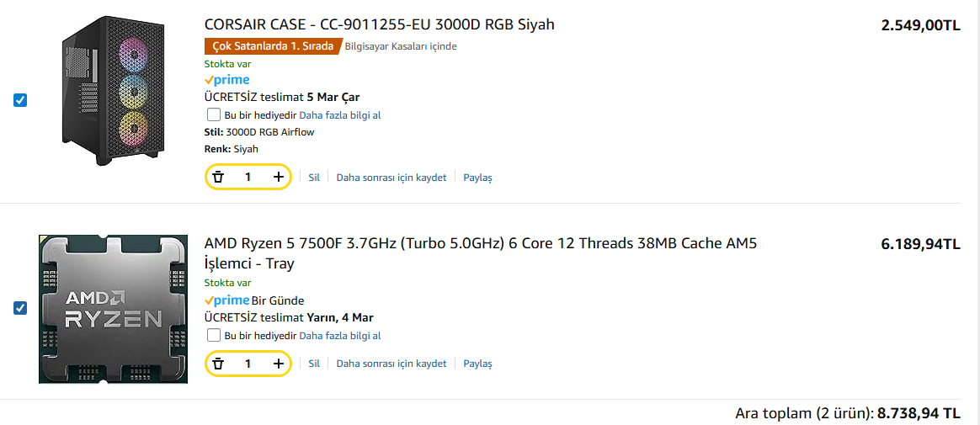980x425 pixels.
Task: Click trash icon for Corsair case quantity
Action: [218, 177]
